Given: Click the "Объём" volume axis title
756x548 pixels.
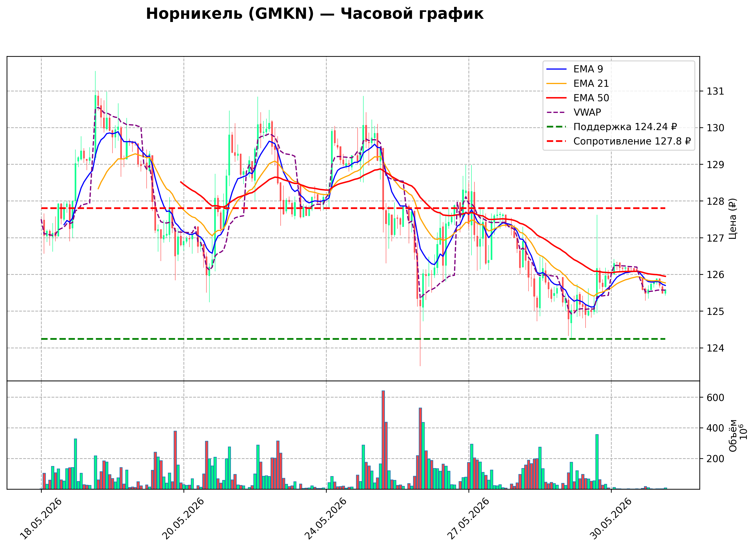Looking at the screenshot, I should pyautogui.click(x=733, y=435).
